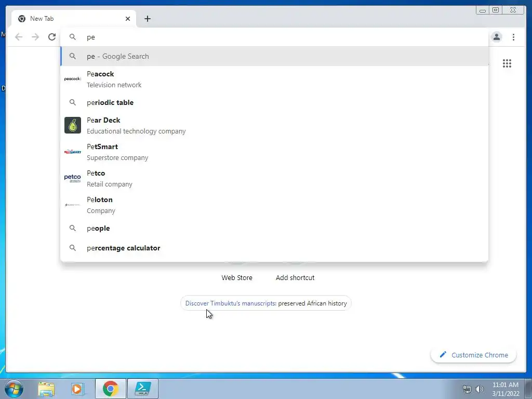Select the 'periodic table' suggestion
The width and height of the screenshot is (532, 399).
tap(274, 102)
